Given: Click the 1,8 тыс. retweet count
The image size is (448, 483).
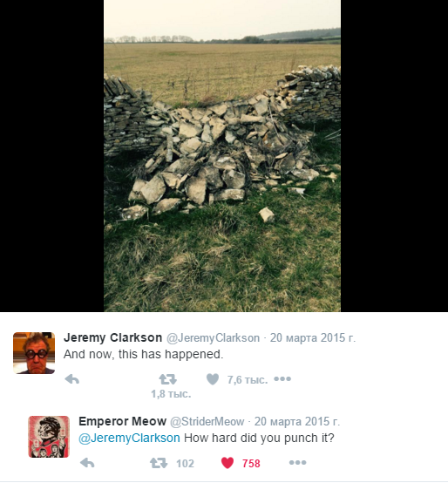Looking at the screenshot, I should (x=171, y=394).
